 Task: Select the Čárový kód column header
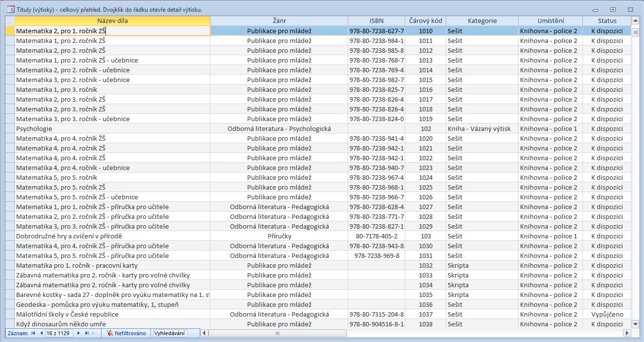(x=426, y=21)
